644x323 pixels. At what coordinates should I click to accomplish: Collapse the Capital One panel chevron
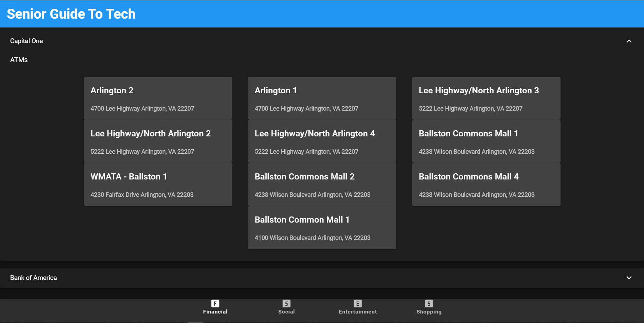pos(629,41)
